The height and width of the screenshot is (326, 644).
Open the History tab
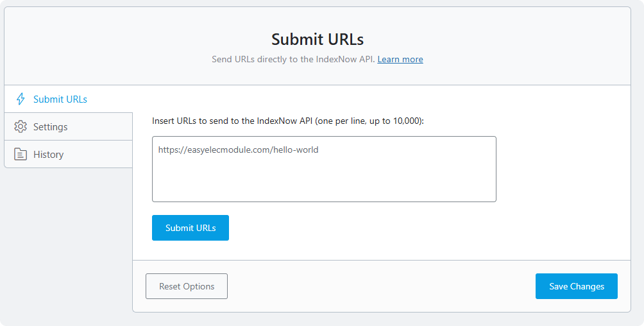(68, 154)
